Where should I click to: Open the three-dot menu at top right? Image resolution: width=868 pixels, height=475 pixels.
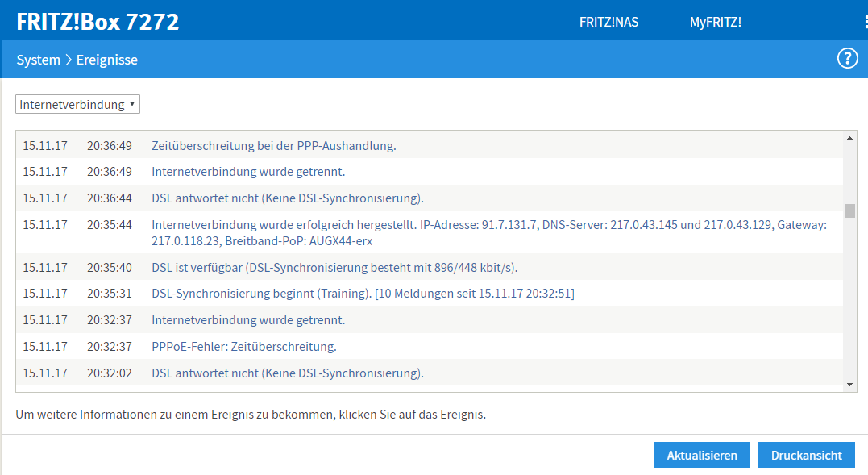(865, 23)
